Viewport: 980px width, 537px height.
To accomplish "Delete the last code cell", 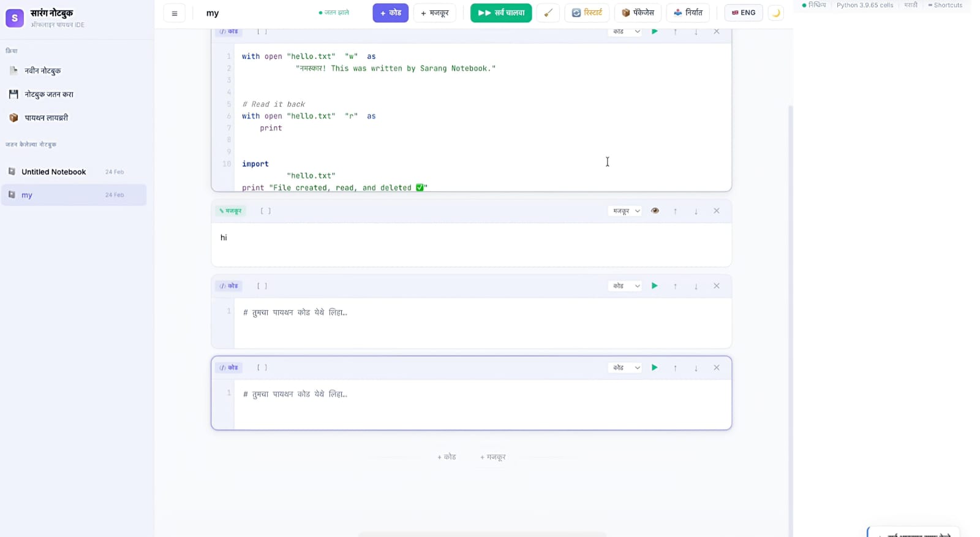I will pyautogui.click(x=716, y=368).
